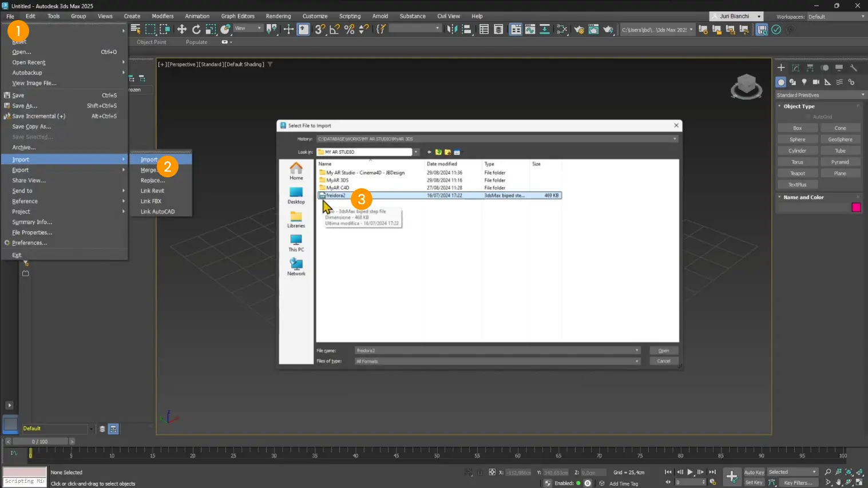Click the Torus primitive button
The height and width of the screenshot is (488, 868).
pos(797,162)
